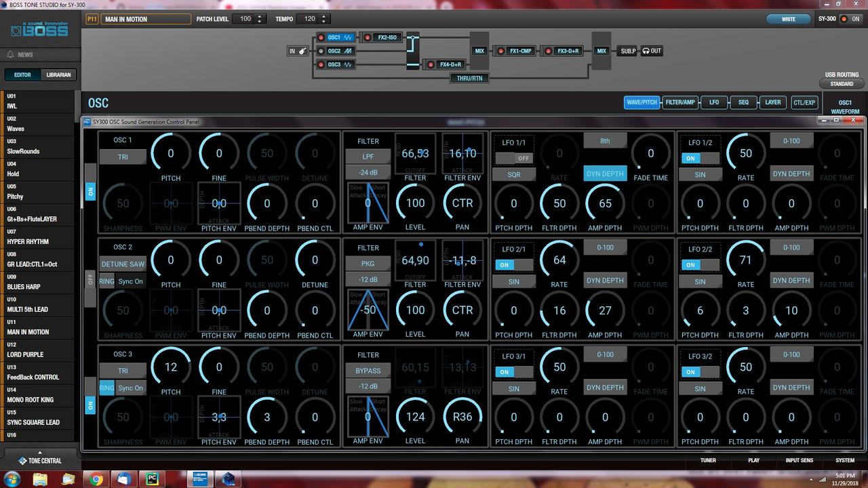Toggle the FX2-ISO power indicator

pyautogui.click(x=368, y=38)
